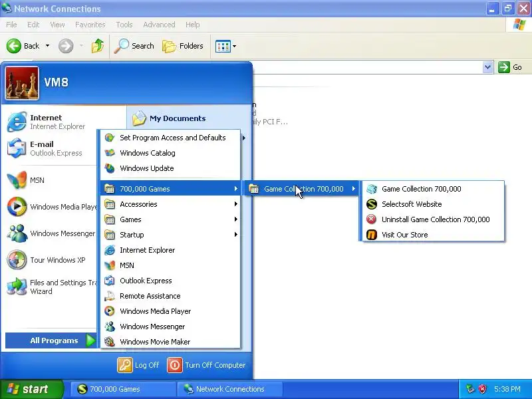
Task: Open the Outlook Express E-mail icon
Action: (x=17, y=148)
